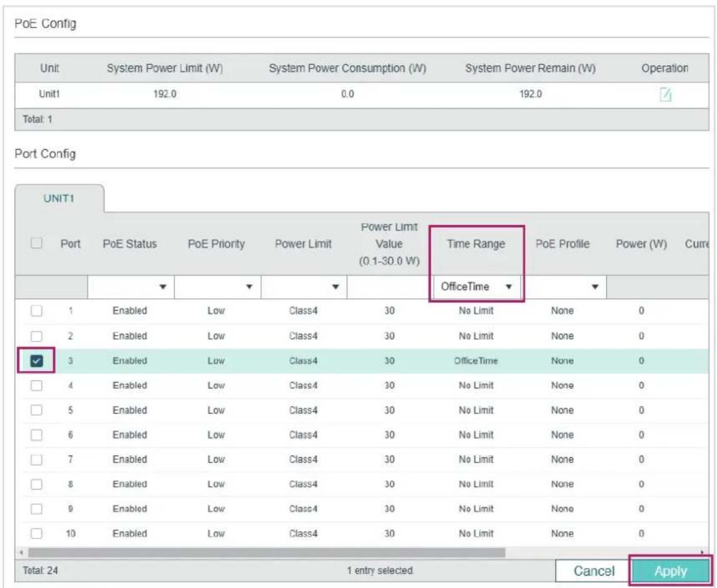Check the box for port 7
Screen dimensions: 717x588
pyautogui.click(x=36, y=460)
